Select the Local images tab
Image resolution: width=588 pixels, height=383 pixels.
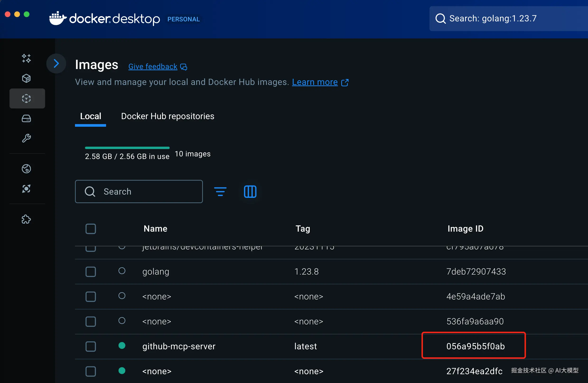click(x=90, y=116)
